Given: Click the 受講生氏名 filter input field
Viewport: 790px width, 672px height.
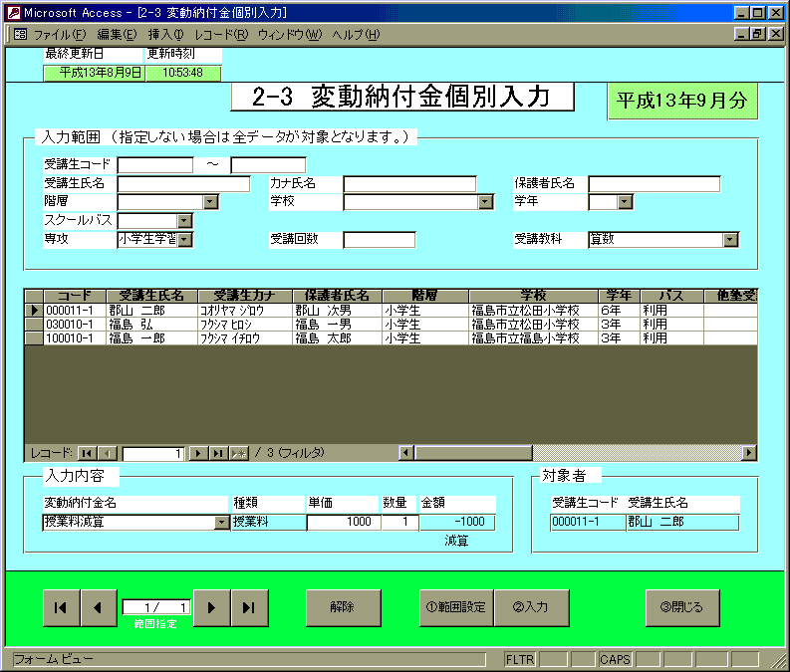Looking at the screenshot, I should click(x=184, y=184).
